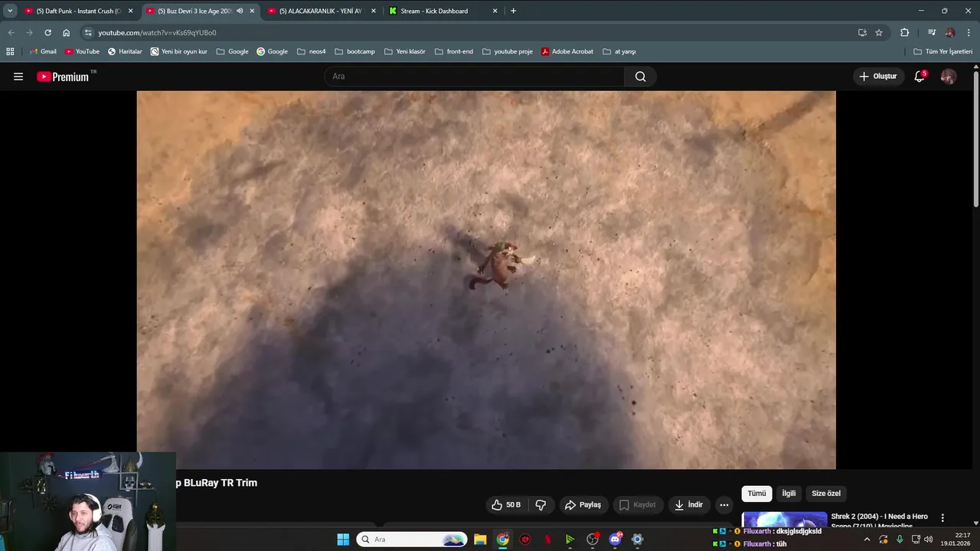Viewport: 980px width, 551px height.
Task: Open Settings gear in taskbar
Action: 637,540
